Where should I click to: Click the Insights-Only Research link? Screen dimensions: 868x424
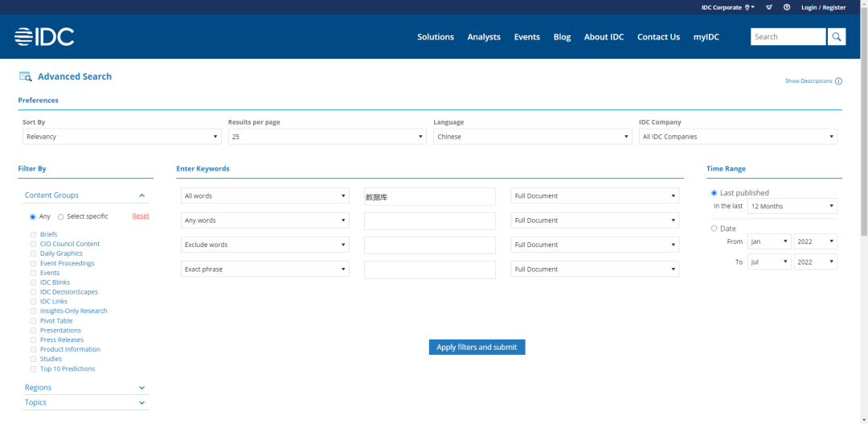74,311
